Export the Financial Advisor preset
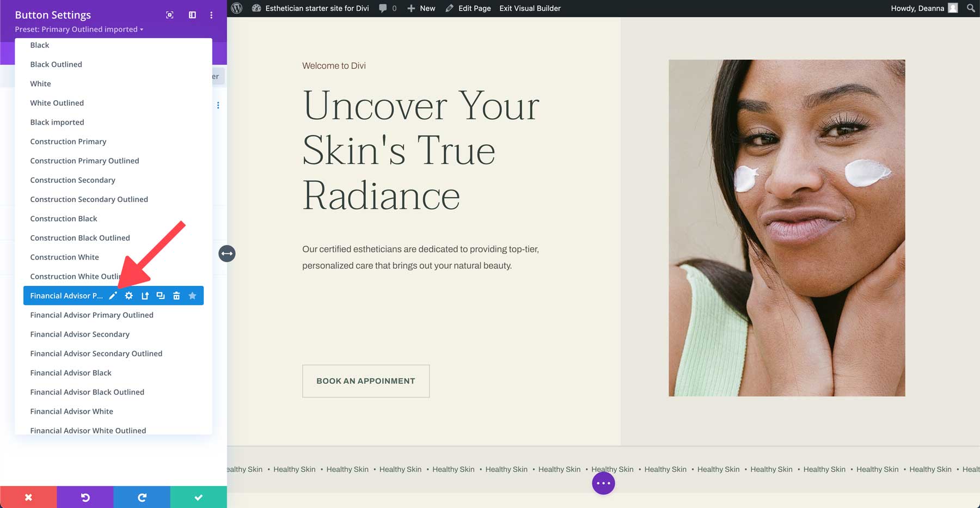This screenshot has width=980, height=508. [x=144, y=295]
